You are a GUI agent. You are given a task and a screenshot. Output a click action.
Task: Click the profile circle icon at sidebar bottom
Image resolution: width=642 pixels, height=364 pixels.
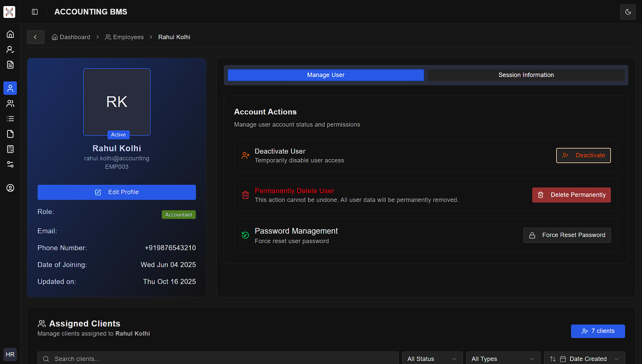coord(10,188)
